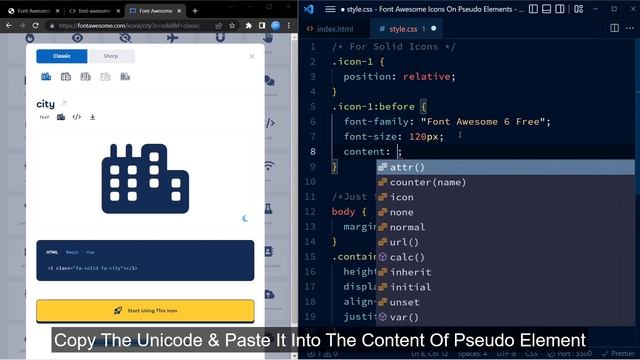Screen dimensions: 640x360
Task: Copy the city icon unicode value
Action: pos(44,117)
